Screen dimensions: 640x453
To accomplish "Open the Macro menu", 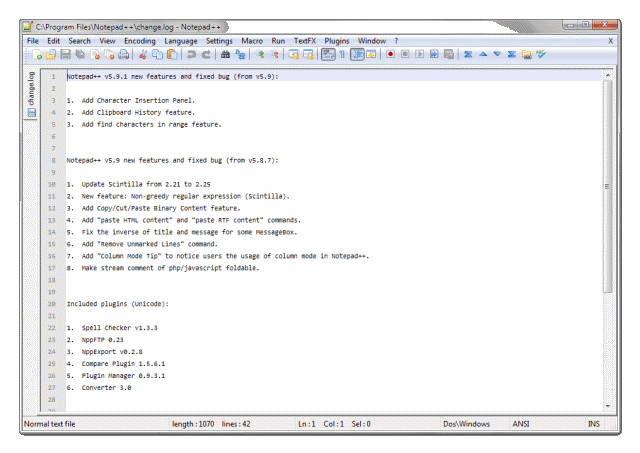I will [x=252, y=41].
